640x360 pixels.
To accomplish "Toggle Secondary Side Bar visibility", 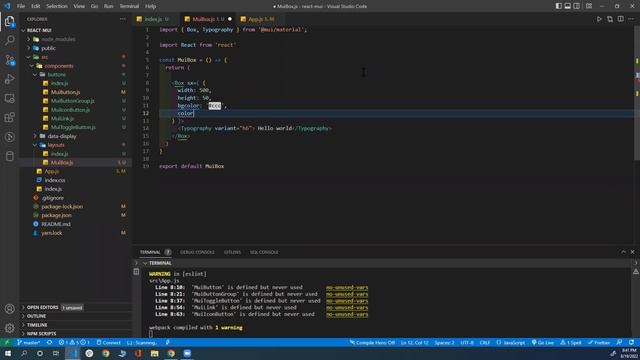I will [x=576, y=6].
